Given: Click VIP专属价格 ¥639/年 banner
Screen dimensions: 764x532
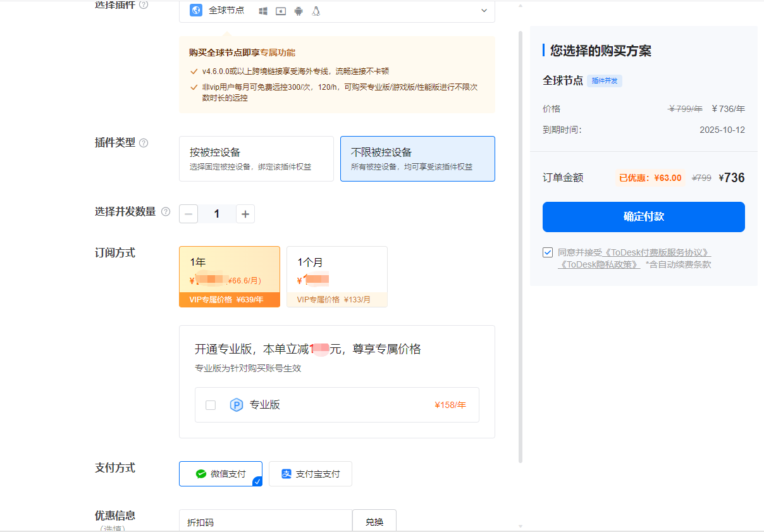Looking at the screenshot, I should tap(230, 300).
